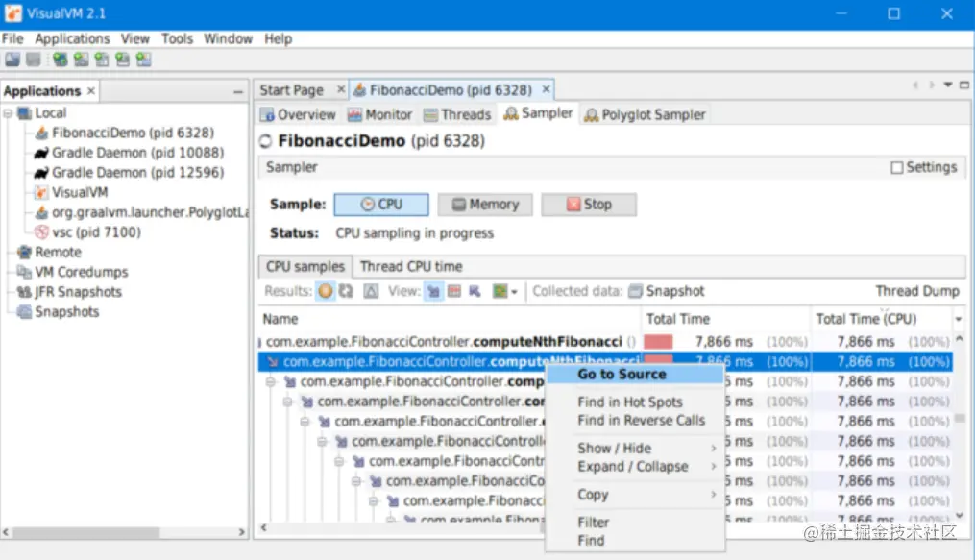Image resolution: width=975 pixels, height=560 pixels.
Task: Click the Load Snapshot toolbar icon
Action: [x=12, y=60]
